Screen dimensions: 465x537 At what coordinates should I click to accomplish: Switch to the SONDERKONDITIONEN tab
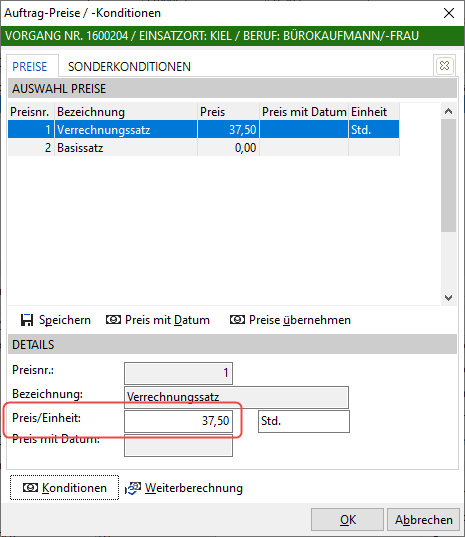tap(129, 66)
